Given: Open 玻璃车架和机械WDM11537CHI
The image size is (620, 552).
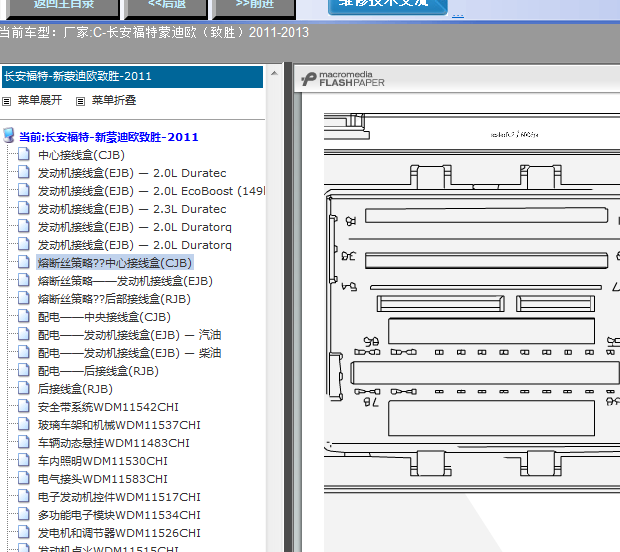Looking at the screenshot, I should tap(119, 425).
